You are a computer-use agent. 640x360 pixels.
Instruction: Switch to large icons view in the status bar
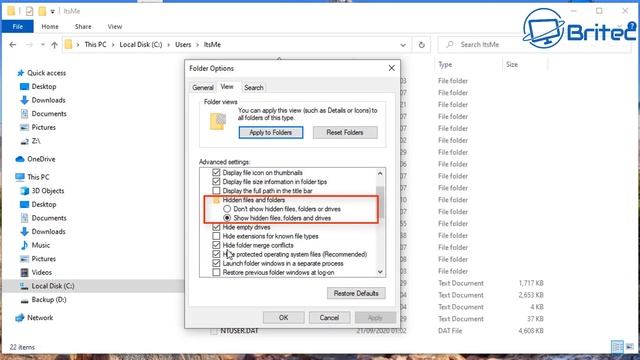[x=630, y=347]
